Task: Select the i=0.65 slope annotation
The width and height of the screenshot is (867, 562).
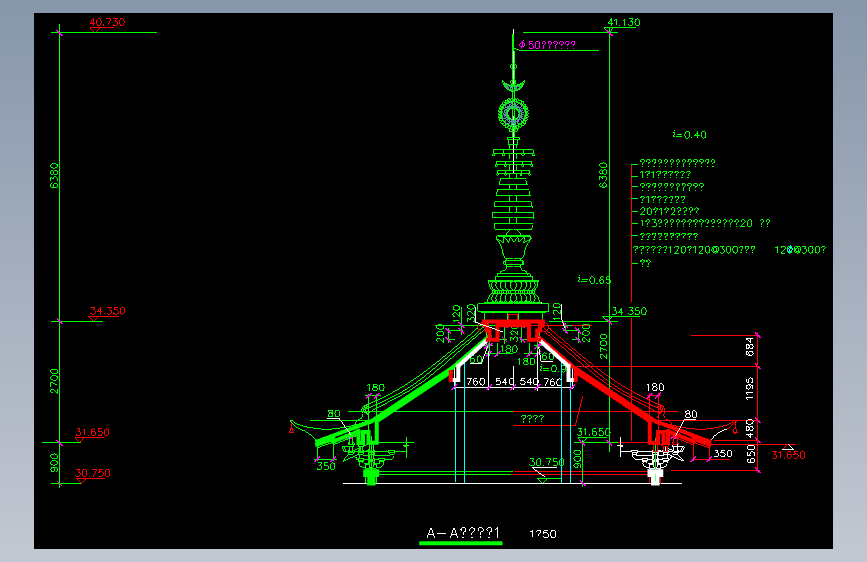Action: (594, 280)
